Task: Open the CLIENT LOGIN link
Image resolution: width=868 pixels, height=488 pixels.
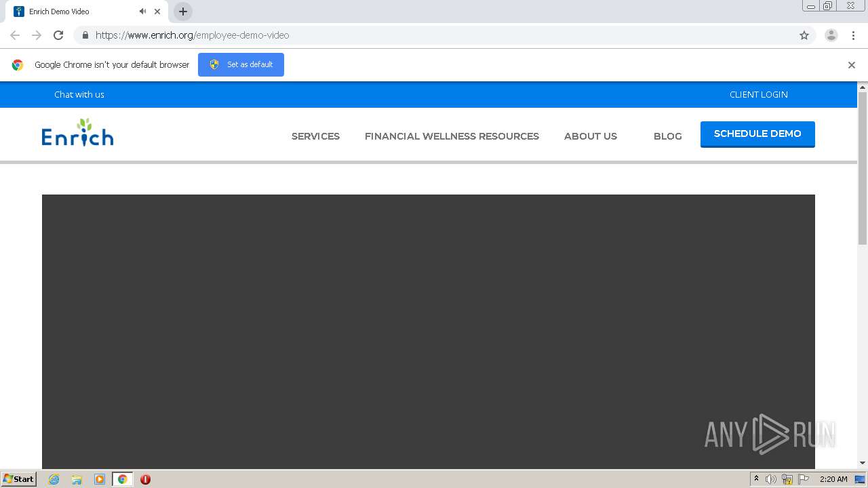Action: [x=759, y=94]
